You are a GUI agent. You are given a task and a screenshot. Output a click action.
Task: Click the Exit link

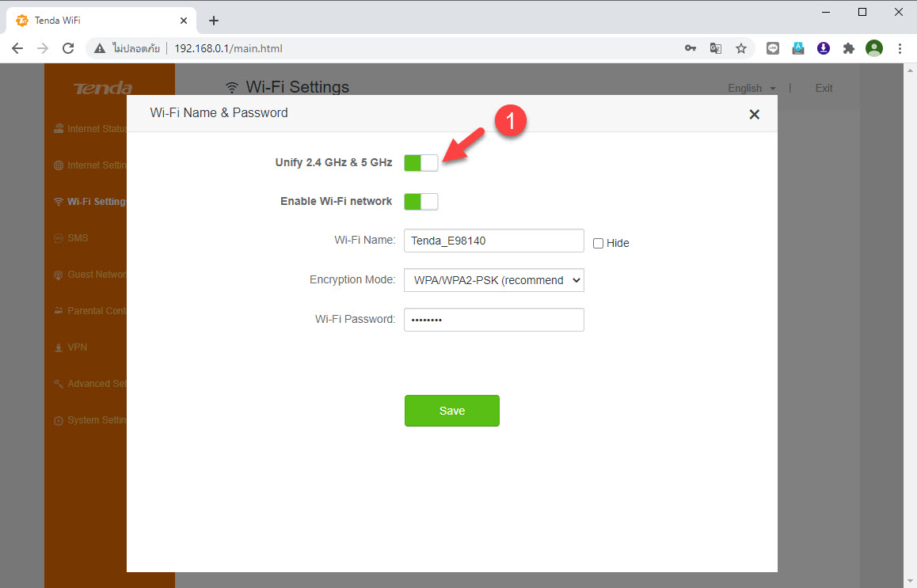824,89
